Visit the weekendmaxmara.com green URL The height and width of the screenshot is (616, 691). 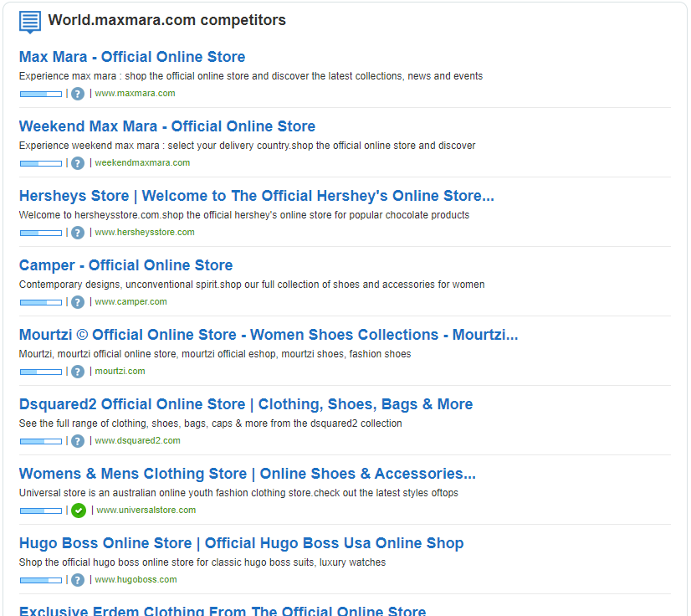point(142,162)
